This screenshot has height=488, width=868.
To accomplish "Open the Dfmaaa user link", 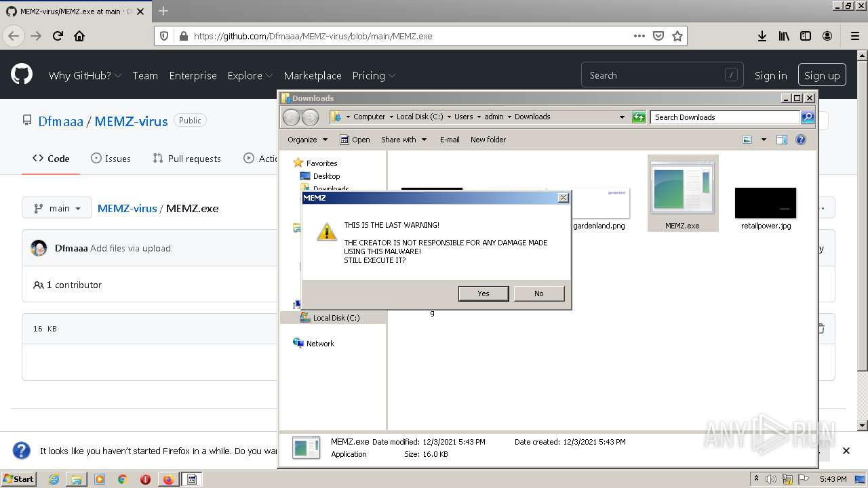I will pos(60,121).
